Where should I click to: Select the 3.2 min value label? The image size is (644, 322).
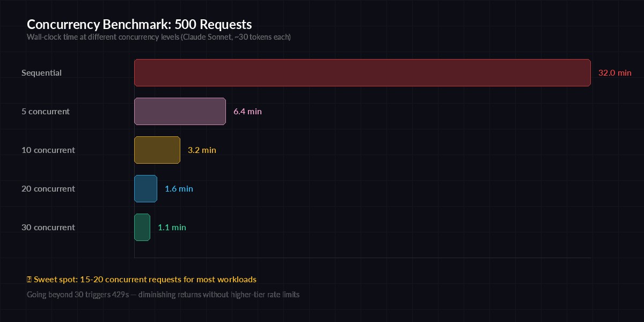pos(202,150)
